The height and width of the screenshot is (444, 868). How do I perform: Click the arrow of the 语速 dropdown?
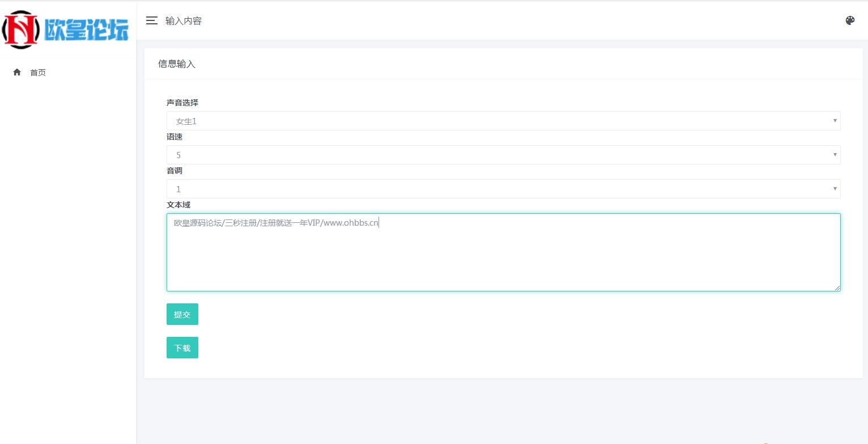coord(835,155)
